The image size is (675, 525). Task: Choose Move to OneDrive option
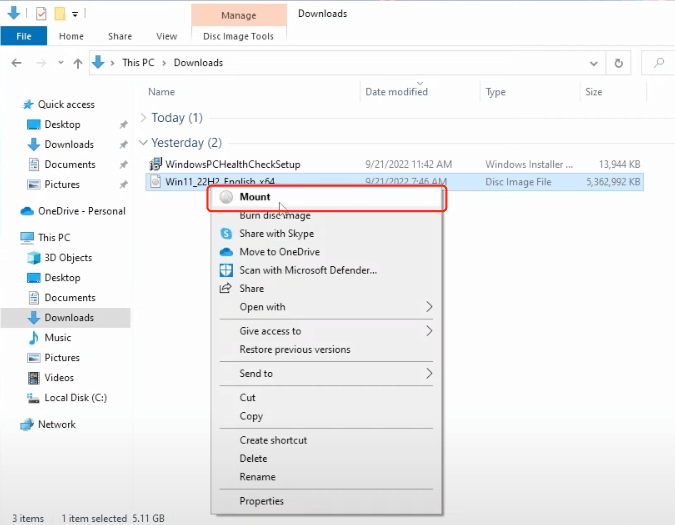click(x=326, y=252)
